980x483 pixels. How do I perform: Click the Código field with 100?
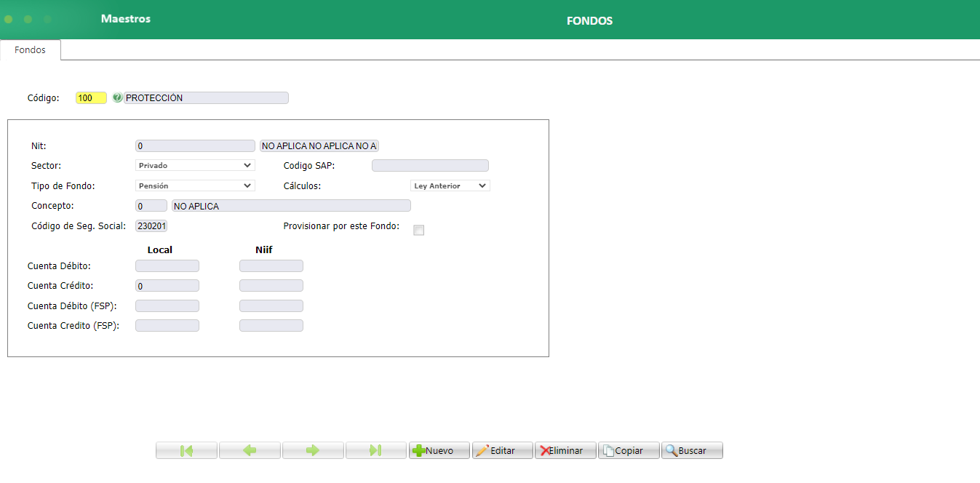coord(91,97)
